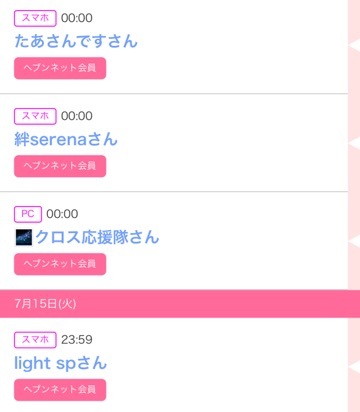Open クロス応援隊さん profile link
The width and height of the screenshot is (360, 412).
pyautogui.click(x=97, y=237)
